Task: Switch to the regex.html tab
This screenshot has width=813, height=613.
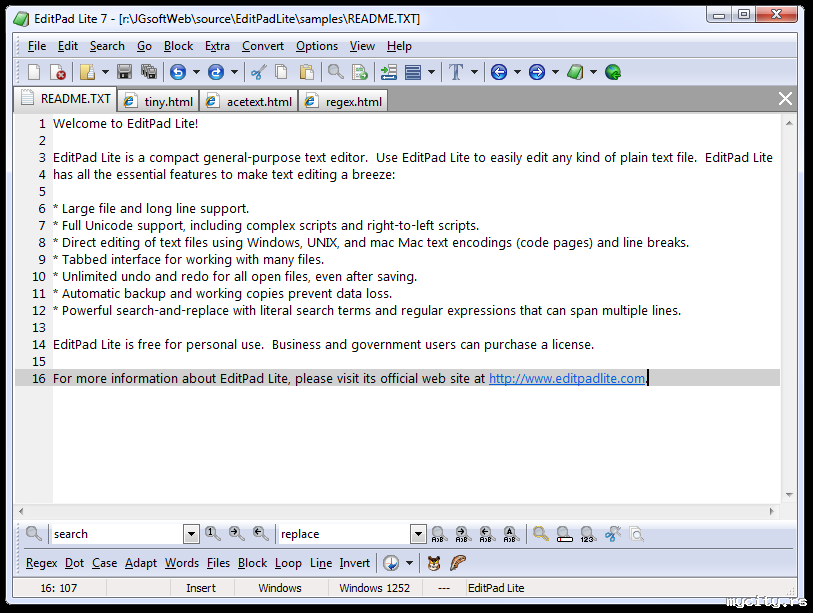Action: click(x=343, y=102)
